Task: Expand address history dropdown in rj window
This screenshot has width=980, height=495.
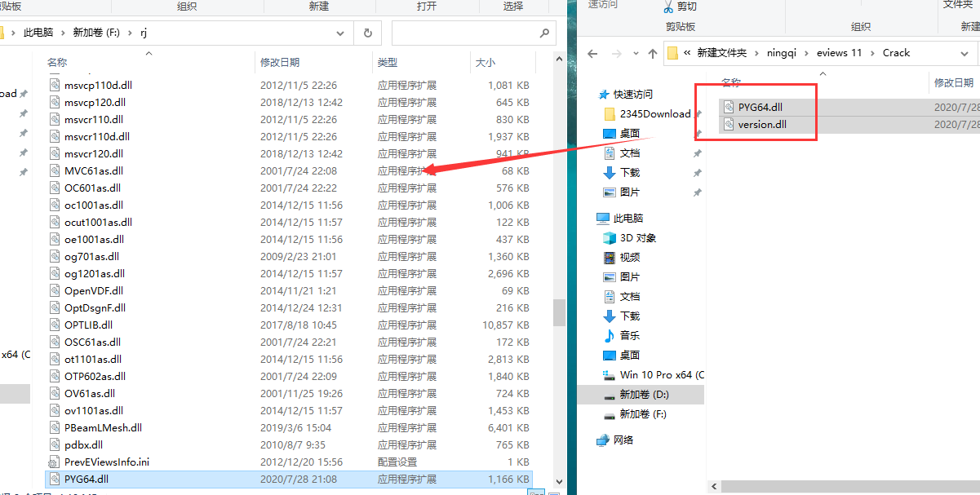Action: pos(340,33)
